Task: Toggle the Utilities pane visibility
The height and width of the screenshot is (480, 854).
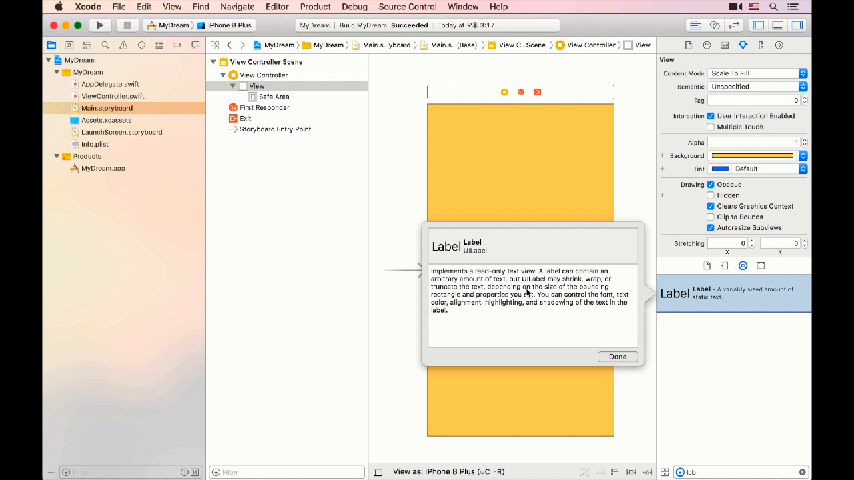Action: (797, 25)
